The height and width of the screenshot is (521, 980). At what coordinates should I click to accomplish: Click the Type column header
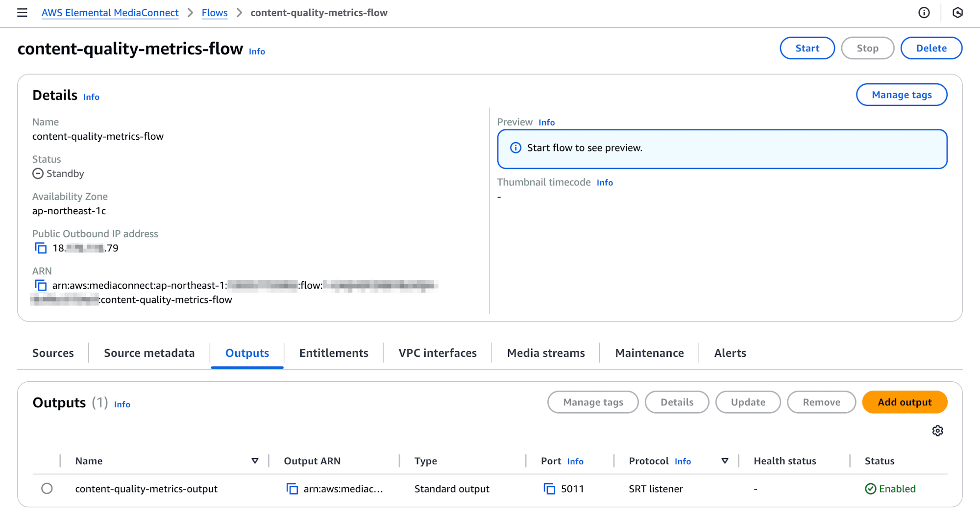pos(426,461)
